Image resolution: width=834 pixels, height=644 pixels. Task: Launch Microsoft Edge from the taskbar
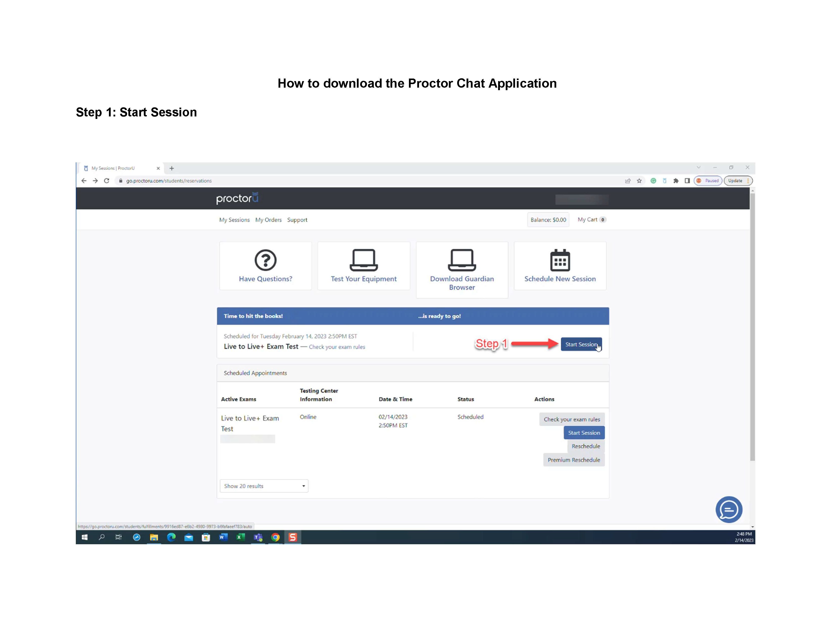pos(171,537)
